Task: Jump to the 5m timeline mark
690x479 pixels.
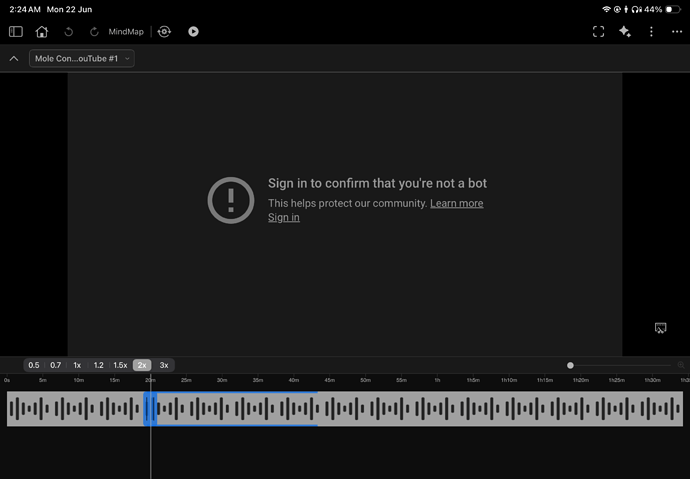Action: (43, 380)
